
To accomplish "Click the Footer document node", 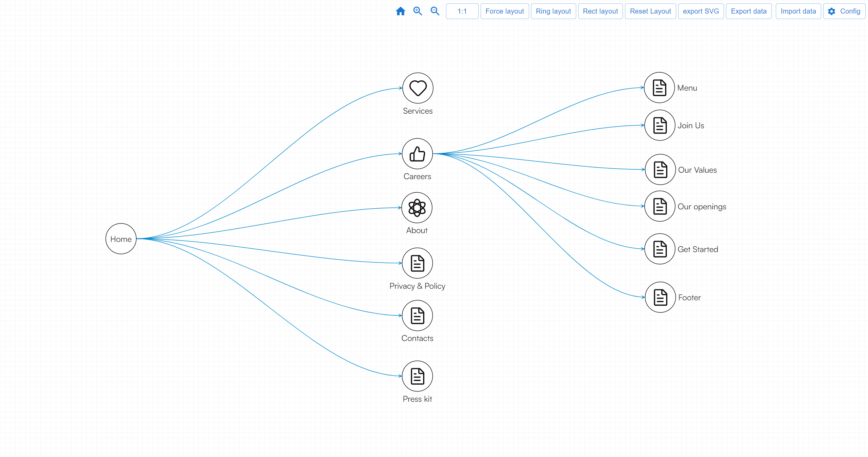I will (660, 297).
